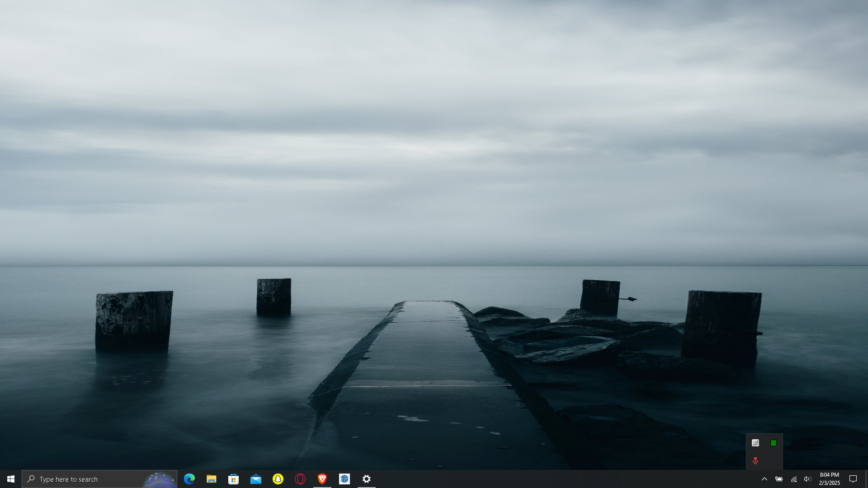This screenshot has height=488, width=868.
Task: Collapse the hidden tray icons chevron
Action: (x=764, y=479)
